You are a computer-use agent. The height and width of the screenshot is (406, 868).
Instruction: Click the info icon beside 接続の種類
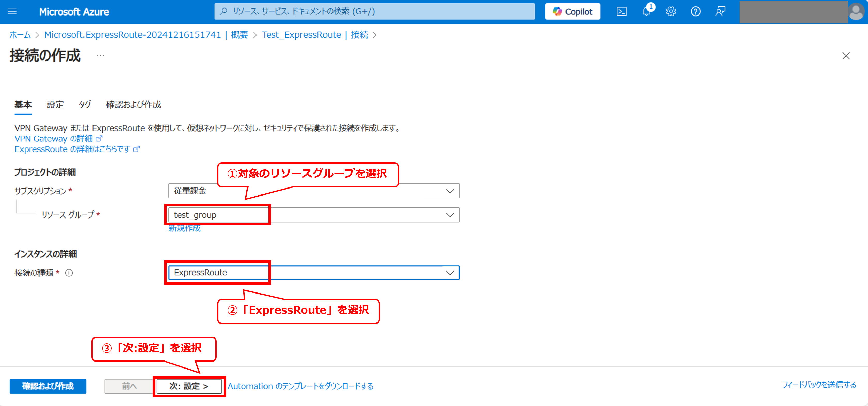click(69, 273)
